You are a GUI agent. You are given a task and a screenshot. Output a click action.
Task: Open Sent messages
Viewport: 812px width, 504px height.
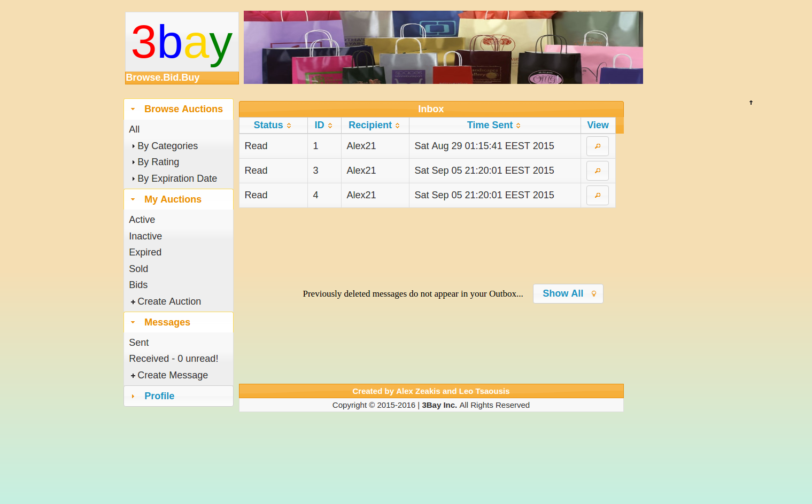[138, 343]
